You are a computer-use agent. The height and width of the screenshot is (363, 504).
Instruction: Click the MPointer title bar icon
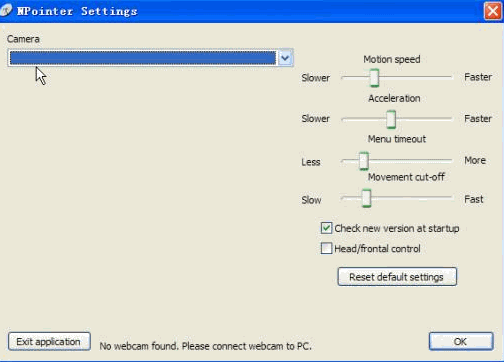(x=6, y=11)
